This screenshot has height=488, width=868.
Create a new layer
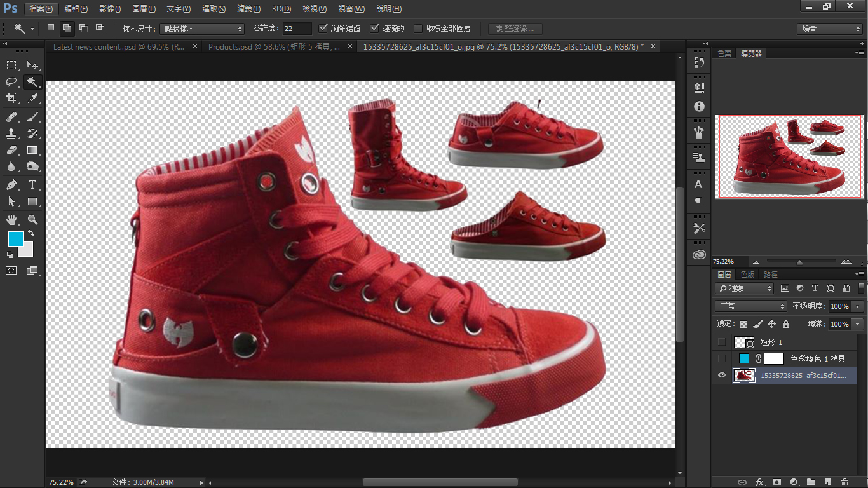click(827, 482)
